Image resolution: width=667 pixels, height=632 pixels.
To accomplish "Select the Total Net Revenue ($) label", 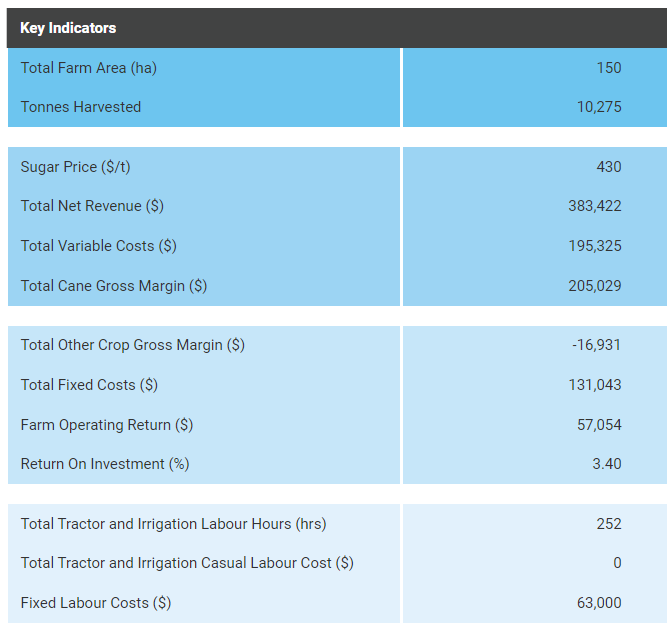I will pyautogui.click(x=92, y=206).
